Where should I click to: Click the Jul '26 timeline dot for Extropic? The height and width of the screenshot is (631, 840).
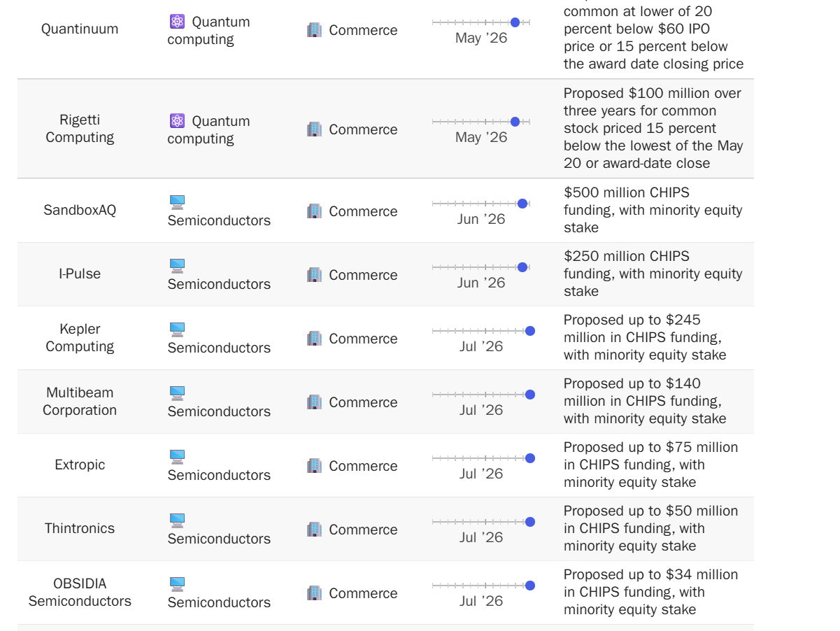[x=530, y=458]
